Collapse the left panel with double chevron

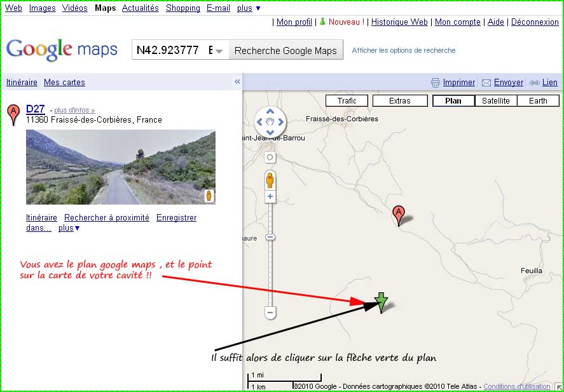237,82
